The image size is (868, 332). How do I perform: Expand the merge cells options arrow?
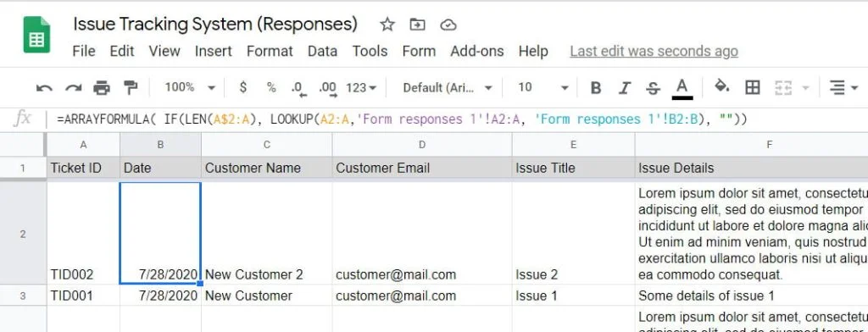tap(805, 88)
